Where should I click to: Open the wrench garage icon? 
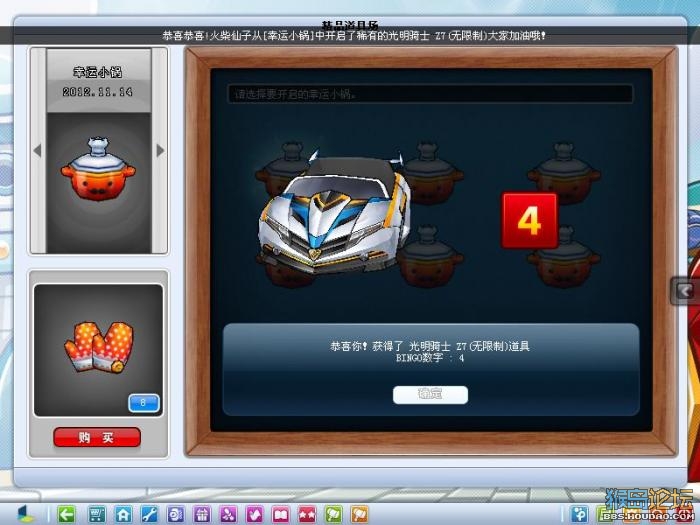(149, 514)
